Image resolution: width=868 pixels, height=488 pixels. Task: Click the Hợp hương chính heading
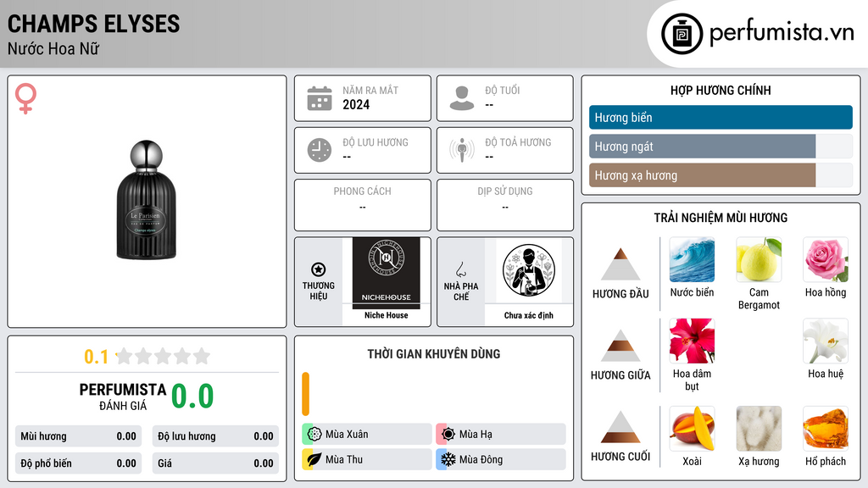click(721, 90)
